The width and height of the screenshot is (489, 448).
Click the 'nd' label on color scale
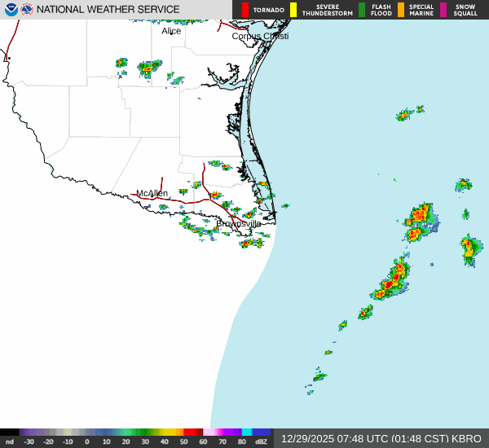(9, 441)
